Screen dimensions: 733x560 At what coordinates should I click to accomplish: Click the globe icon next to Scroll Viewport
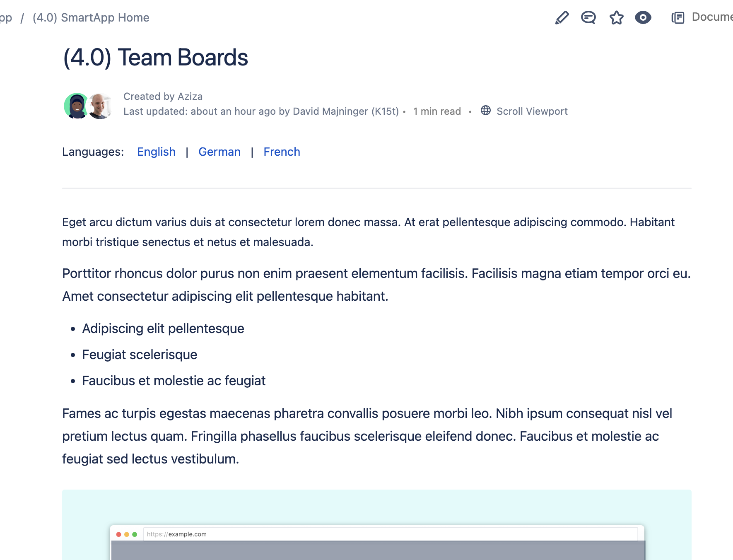click(485, 111)
